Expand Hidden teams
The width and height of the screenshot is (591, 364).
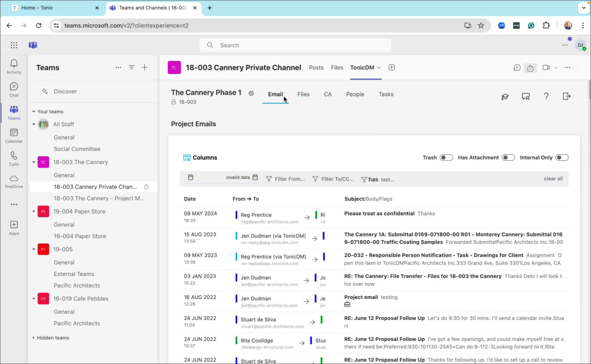[x=34, y=338]
